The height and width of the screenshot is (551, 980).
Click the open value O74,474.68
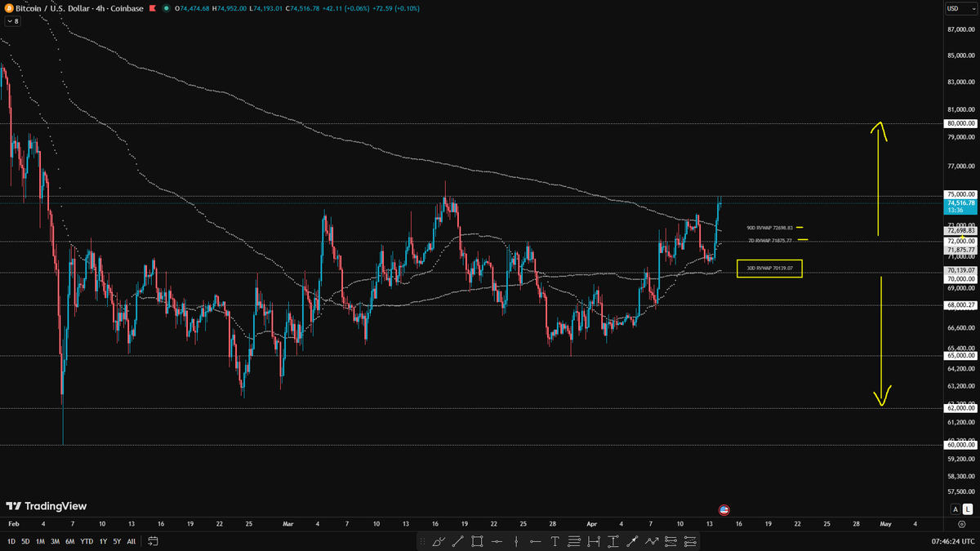pos(194,8)
